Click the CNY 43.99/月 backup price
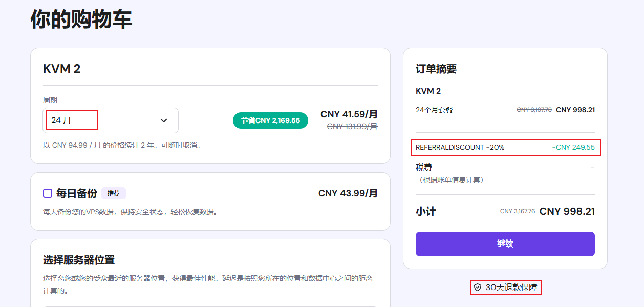Viewport: 644px width, 307px height. pos(348,193)
